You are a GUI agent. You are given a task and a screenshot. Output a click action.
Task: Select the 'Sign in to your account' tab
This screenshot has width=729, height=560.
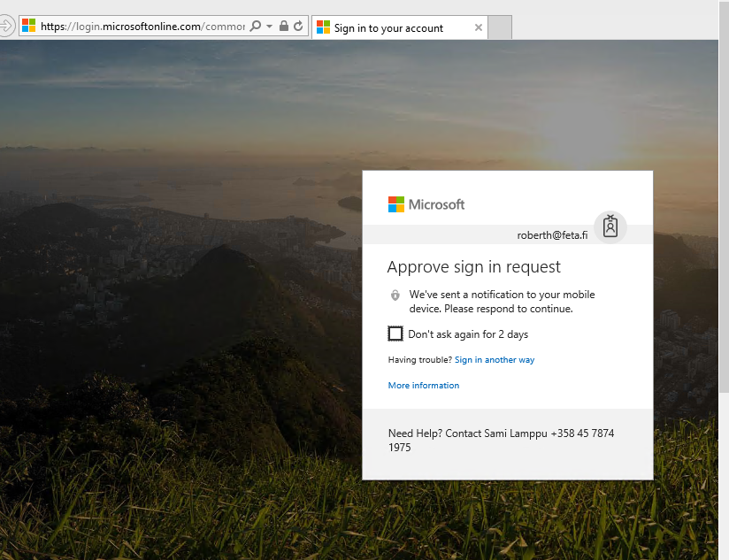[x=400, y=27]
